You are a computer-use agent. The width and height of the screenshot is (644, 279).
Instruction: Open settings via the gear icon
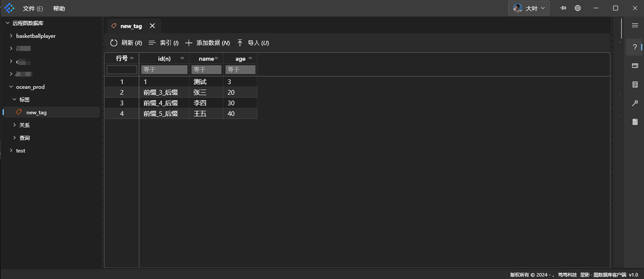point(578,8)
